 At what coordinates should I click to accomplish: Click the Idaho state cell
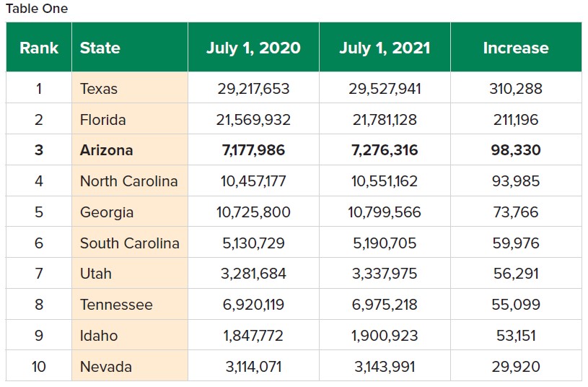click(x=99, y=336)
